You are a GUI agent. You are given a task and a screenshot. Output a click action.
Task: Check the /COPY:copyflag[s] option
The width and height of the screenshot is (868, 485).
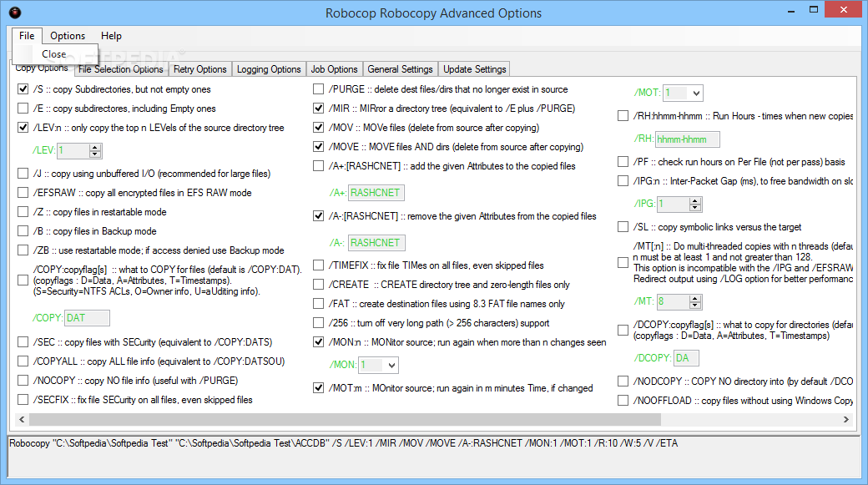pyautogui.click(x=23, y=280)
